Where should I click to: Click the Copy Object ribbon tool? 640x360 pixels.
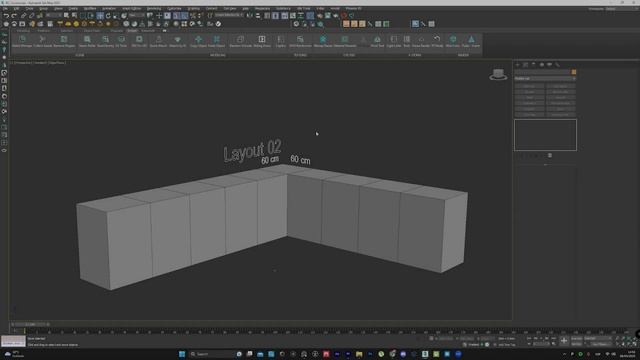point(198,41)
